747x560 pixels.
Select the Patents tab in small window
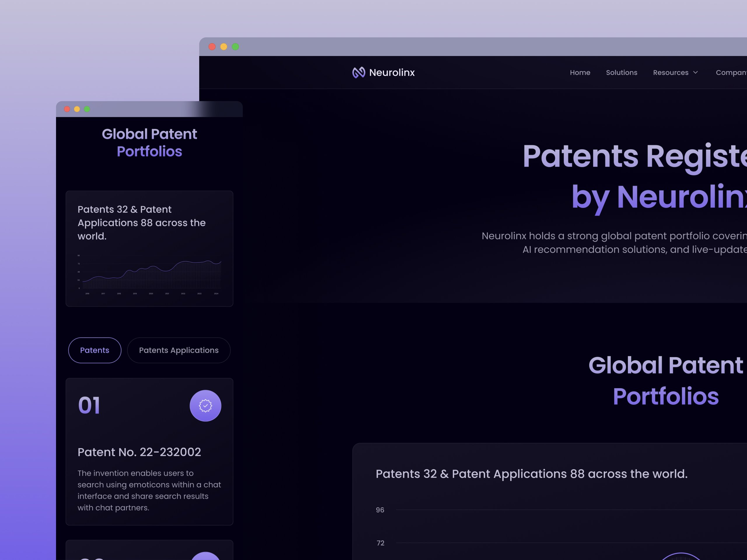coord(95,350)
